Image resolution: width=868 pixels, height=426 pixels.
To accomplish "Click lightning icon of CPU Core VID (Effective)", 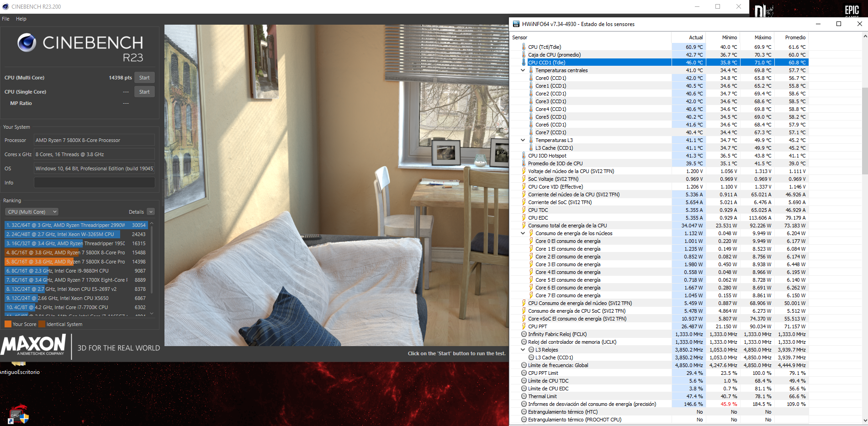I will point(524,187).
